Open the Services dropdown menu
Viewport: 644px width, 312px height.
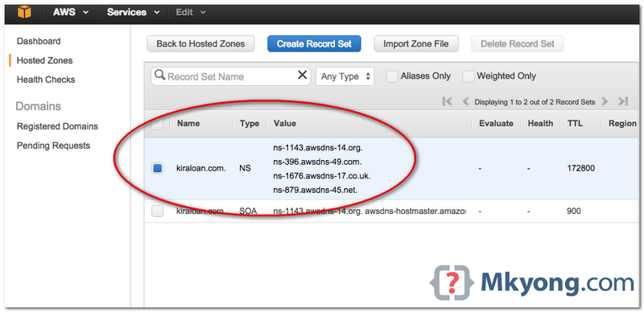tap(133, 12)
